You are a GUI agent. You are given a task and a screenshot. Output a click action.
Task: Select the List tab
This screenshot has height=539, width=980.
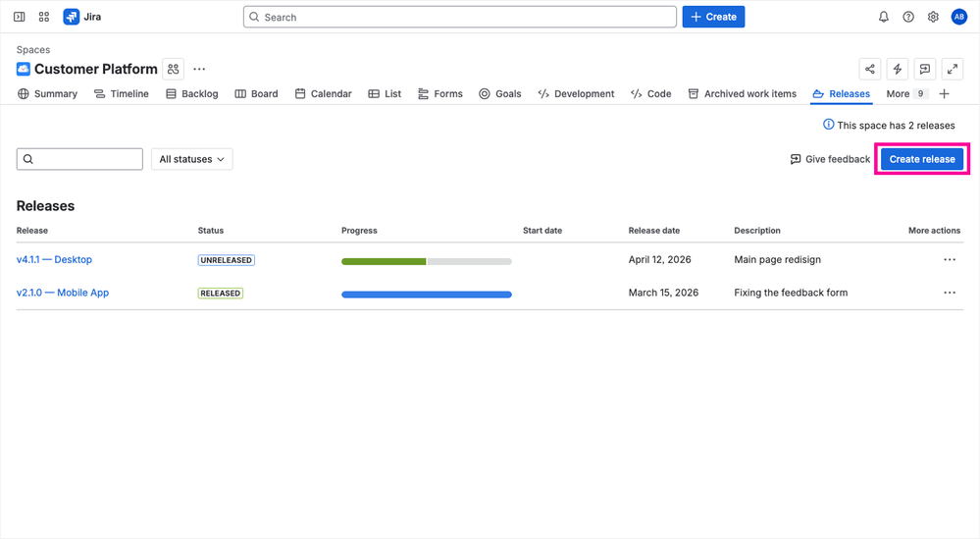385,94
